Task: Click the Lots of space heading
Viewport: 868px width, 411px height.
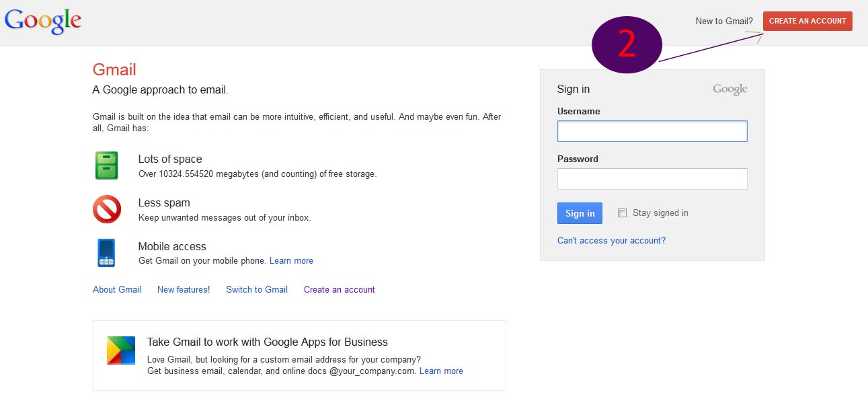Action: tap(170, 159)
